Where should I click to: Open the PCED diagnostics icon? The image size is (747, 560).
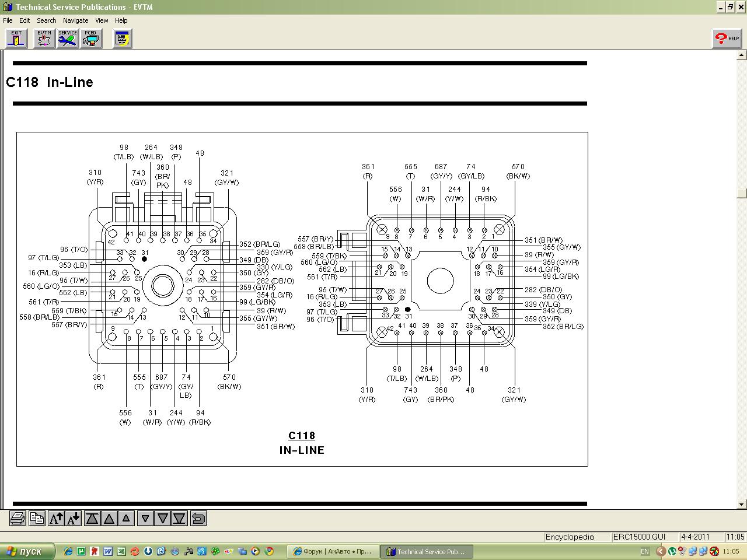90,38
